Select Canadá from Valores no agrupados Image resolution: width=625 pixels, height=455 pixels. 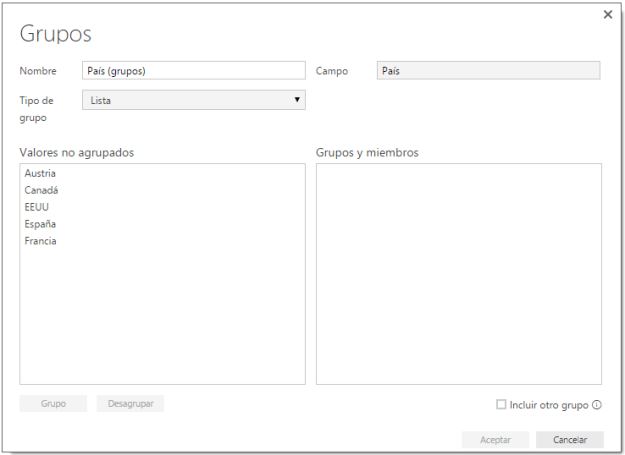[40, 190]
